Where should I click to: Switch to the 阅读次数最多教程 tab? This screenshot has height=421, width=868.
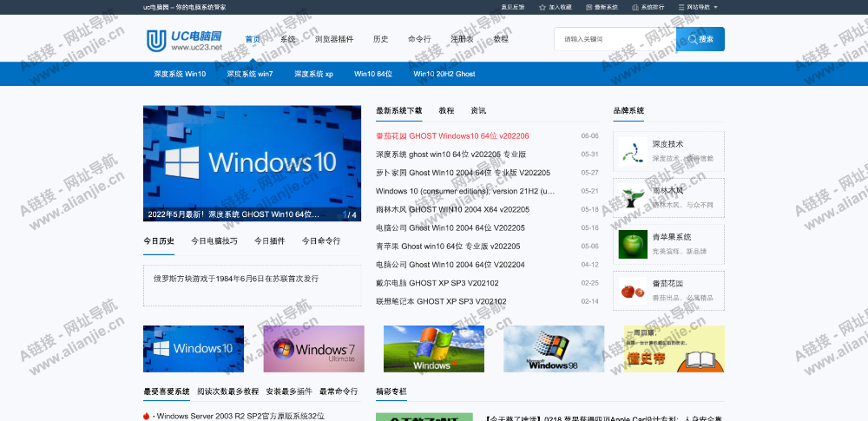pos(227,391)
